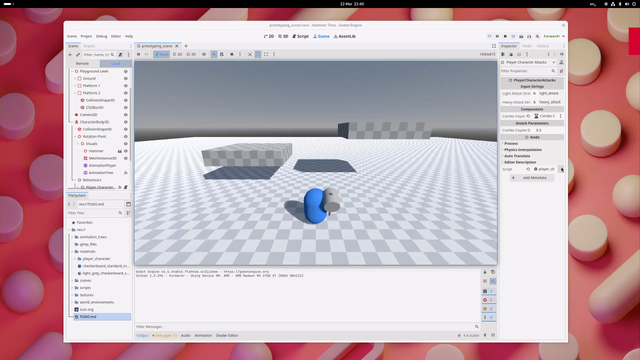Toggle visibility of Camera3D node

point(126,115)
